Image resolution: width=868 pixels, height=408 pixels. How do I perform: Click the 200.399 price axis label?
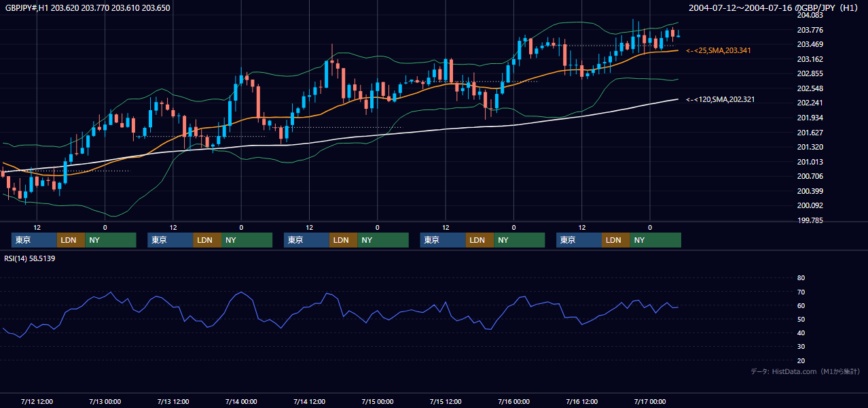point(810,191)
